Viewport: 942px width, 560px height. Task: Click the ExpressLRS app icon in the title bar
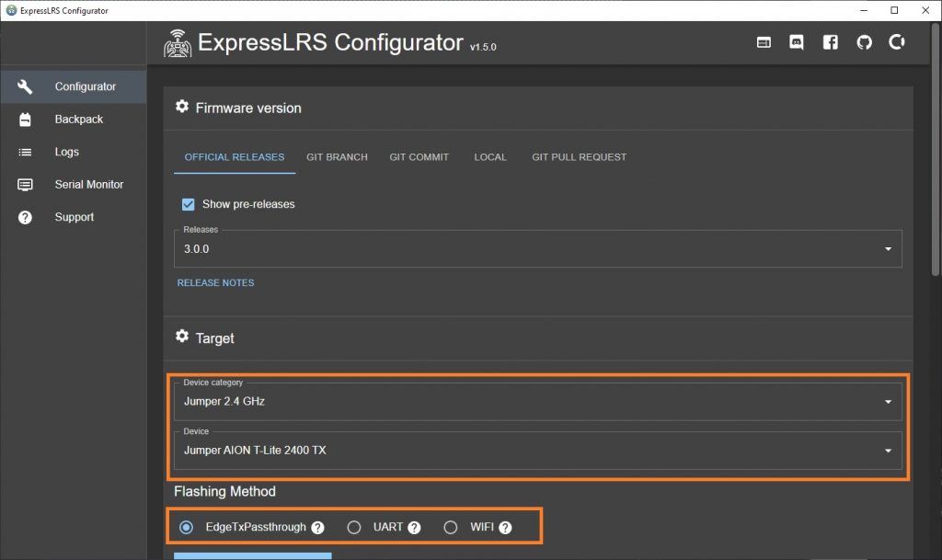(11, 10)
